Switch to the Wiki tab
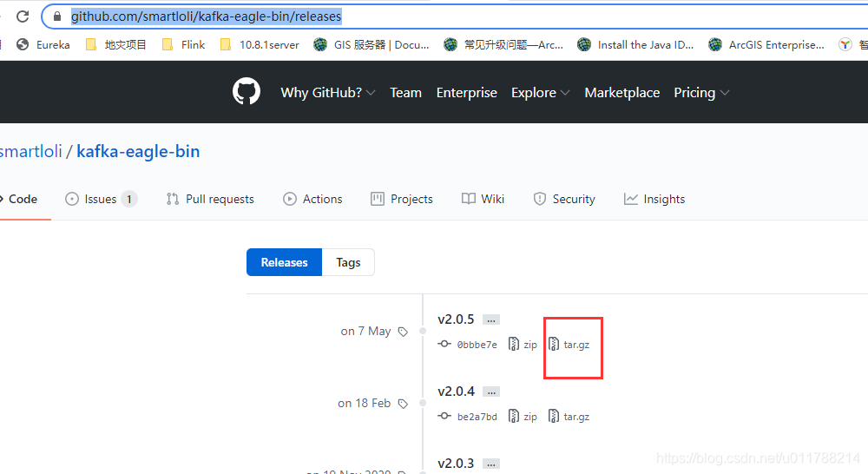Image resolution: width=868 pixels, height=474 pixels. 483,199
